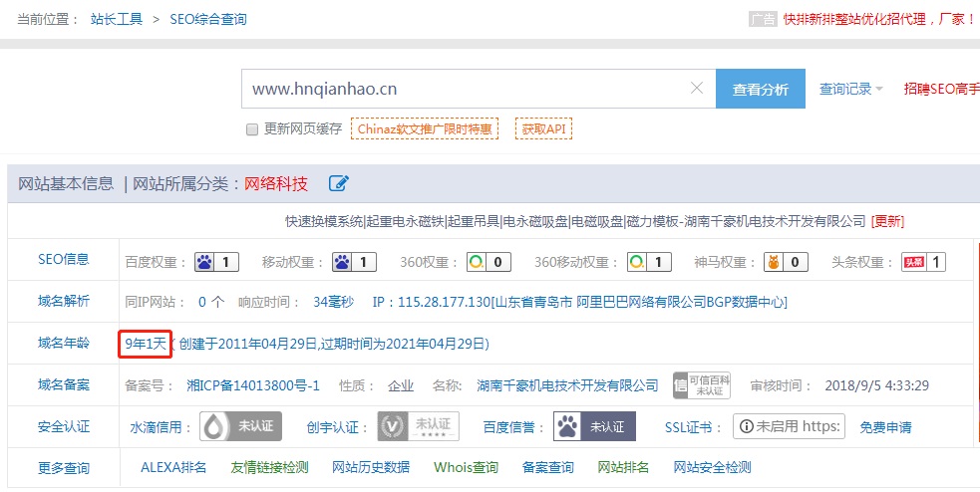Click the 360 weight badge icon
The width and height of the screenshot is (980, 492).
[489, 263]
